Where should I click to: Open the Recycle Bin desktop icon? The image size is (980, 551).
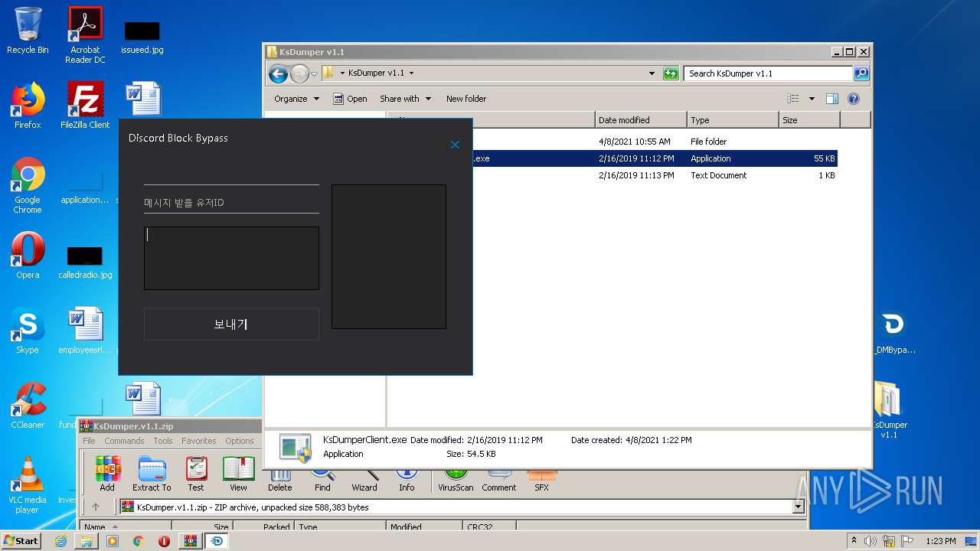[x=28, y=31]
